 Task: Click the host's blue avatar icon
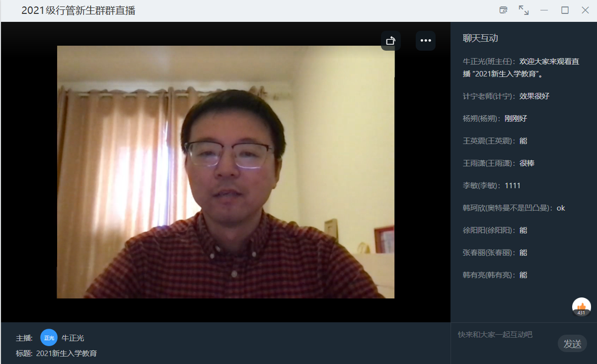(49, 338)
